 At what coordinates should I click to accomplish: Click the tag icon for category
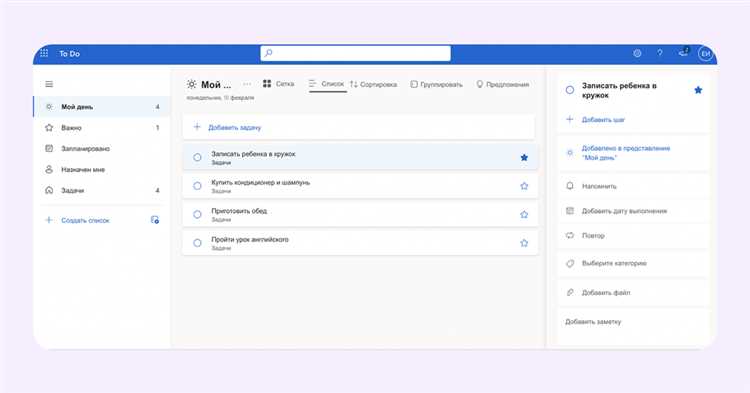click(x=570, y=263)
